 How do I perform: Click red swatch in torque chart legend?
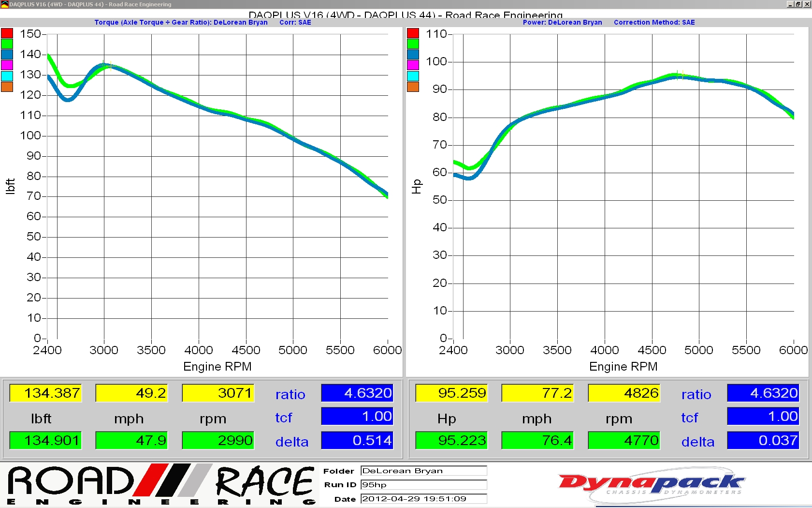click(x=7, y=33)
